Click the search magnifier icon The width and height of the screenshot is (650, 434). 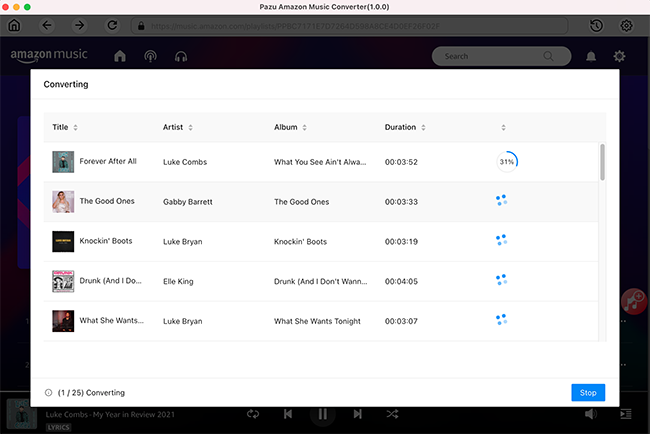(548, 56)
